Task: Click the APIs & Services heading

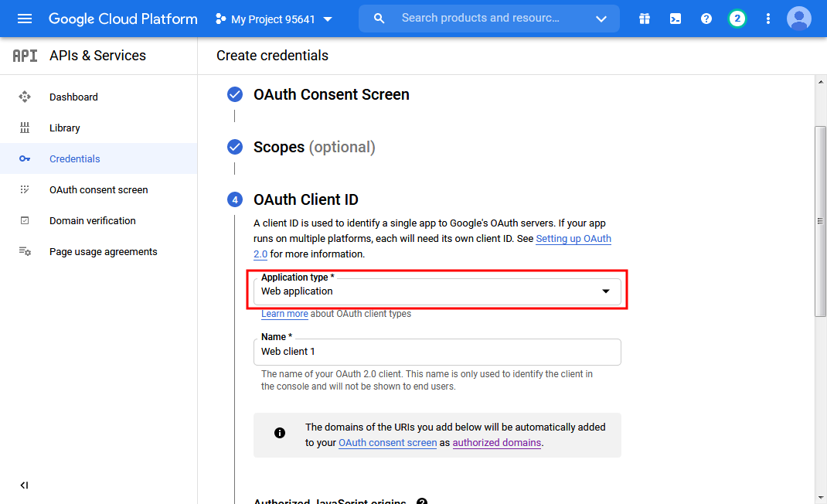Action: pos(97,56)
